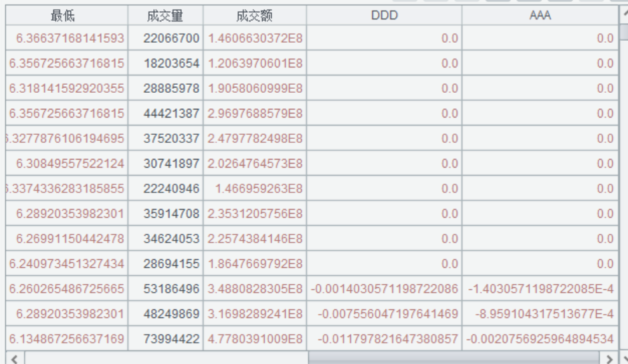628x364 pixels.
Task: Select AAA 0.0 cell in 22066700 row
Action: (x=540, y=38)
